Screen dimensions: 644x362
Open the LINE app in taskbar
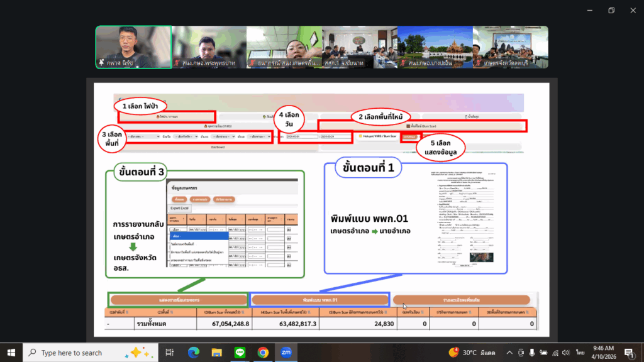pyautogui.click(x=240, y=353)
